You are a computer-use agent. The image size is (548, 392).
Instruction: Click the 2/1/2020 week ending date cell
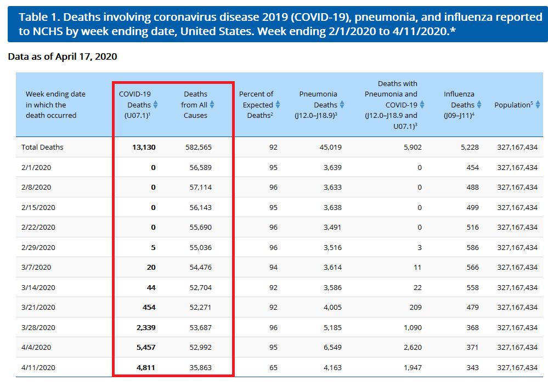click(36, 167)
